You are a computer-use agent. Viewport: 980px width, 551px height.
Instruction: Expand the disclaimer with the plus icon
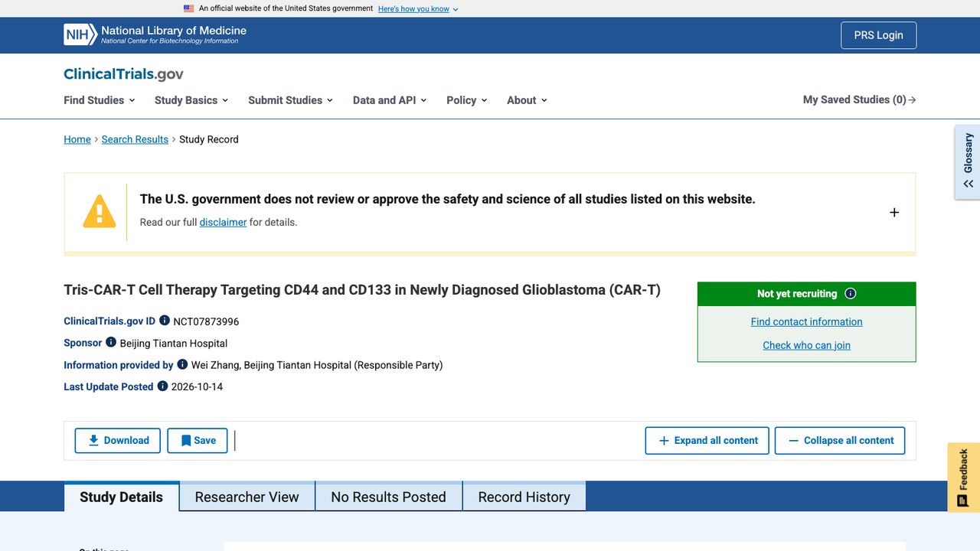tap(894, 212)
